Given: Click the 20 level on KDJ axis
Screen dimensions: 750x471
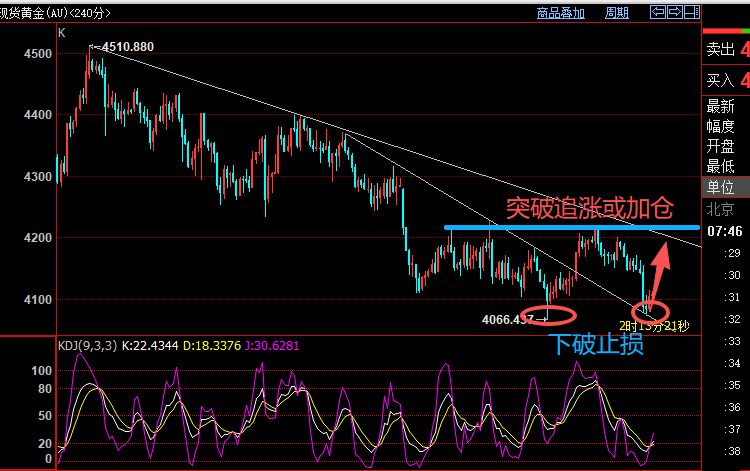Looking at the screenshot, I should tap(45, 443).
